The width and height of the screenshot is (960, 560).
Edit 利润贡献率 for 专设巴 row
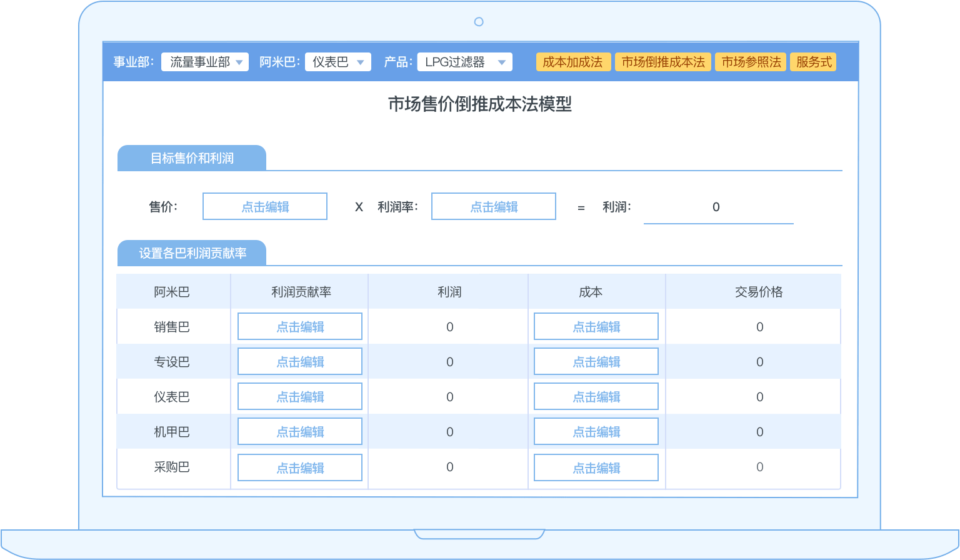tap(300, 361)
